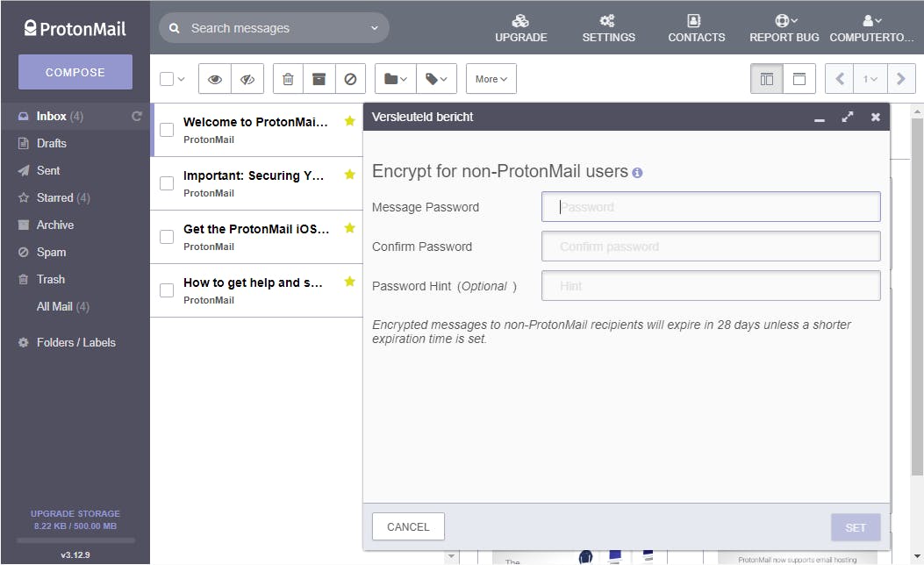Click the Upgrade Storage link
The width and height of the screenshot is (924, 565).
[x=75, y=514]
